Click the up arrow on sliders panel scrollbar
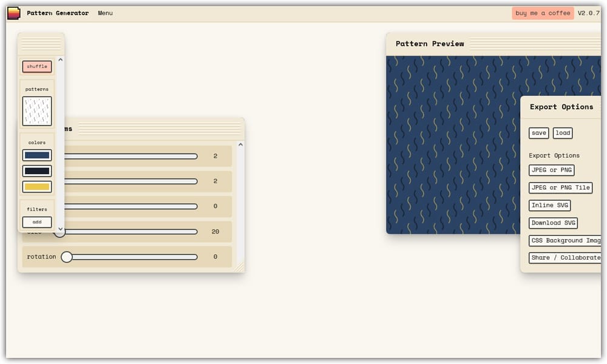 240,144
